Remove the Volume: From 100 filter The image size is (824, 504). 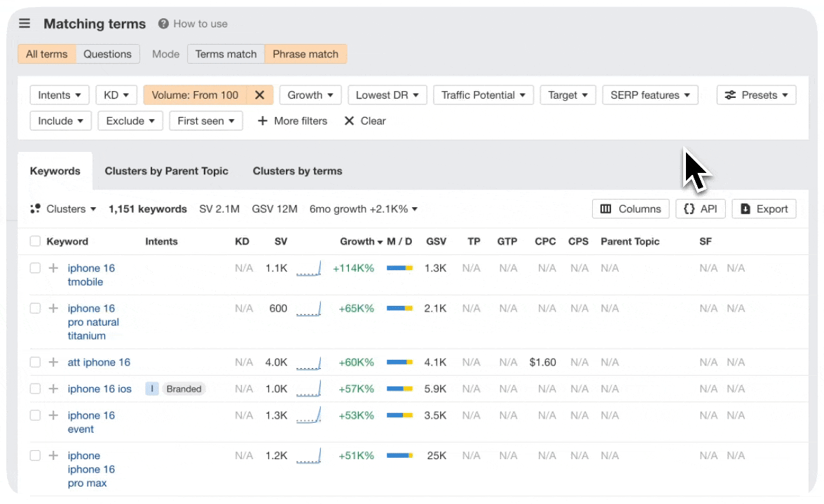(x=259, y=95)
